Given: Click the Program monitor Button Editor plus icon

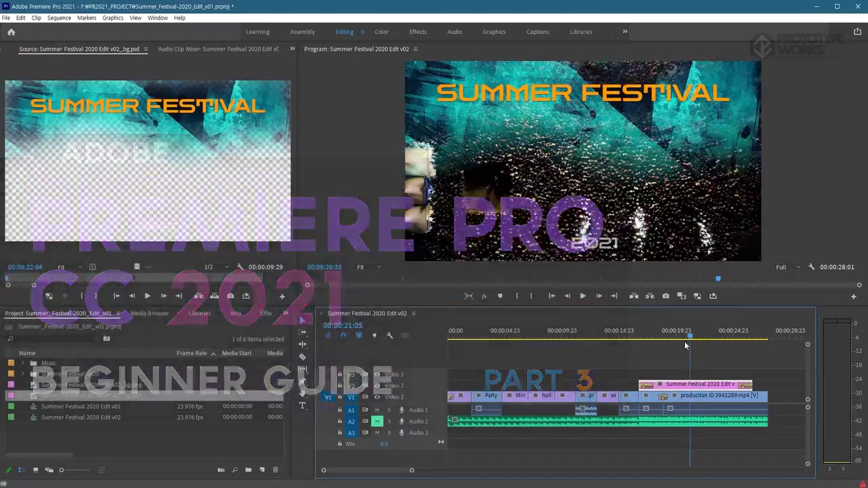Looking at the screenshot, I should pos(853,296).
